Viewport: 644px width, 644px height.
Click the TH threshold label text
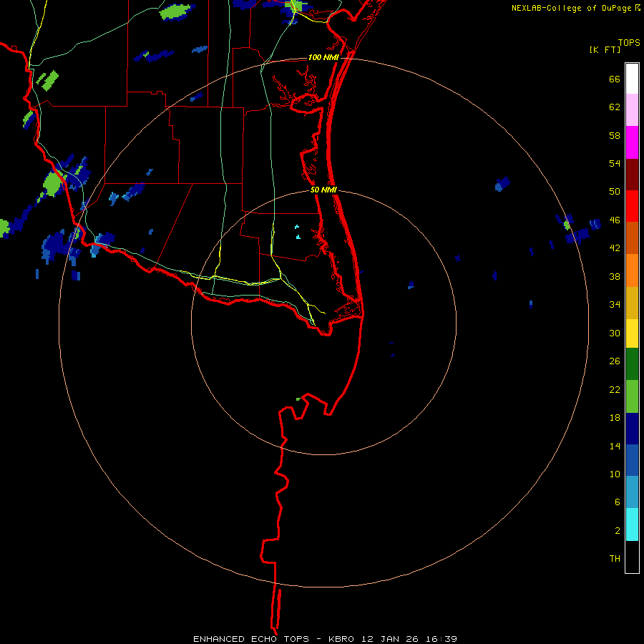[x=615, y=559]
